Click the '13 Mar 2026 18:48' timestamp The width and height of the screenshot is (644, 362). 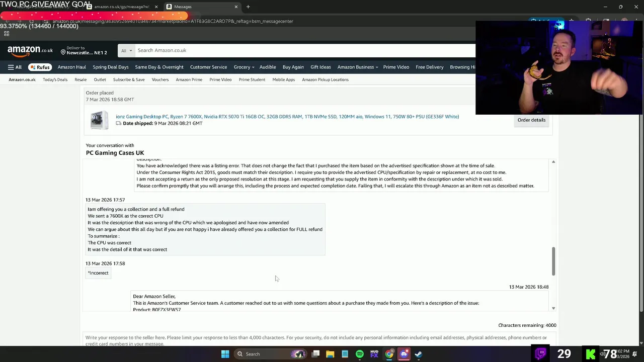(529, 287)
